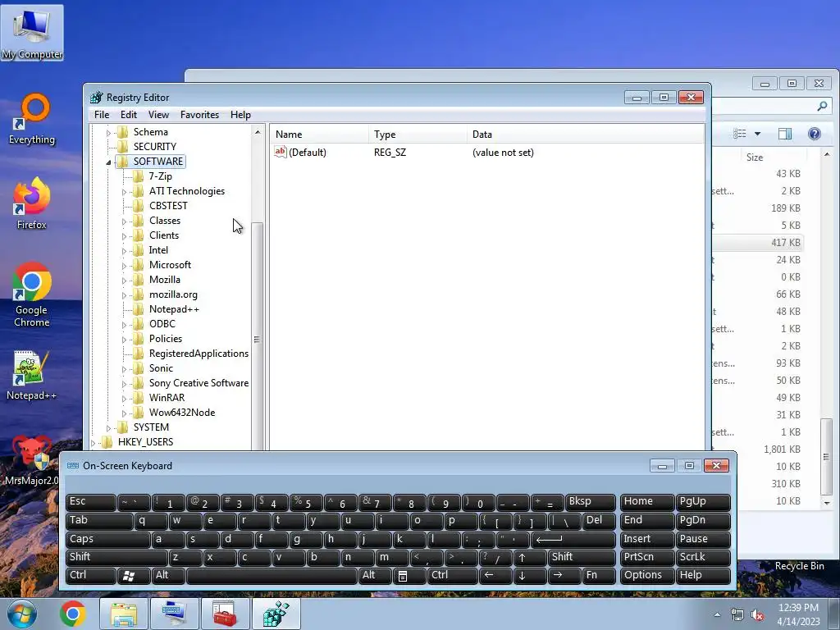Toggle the left Shift key
This screenshot has width=840, height=630.
(116, 557)
